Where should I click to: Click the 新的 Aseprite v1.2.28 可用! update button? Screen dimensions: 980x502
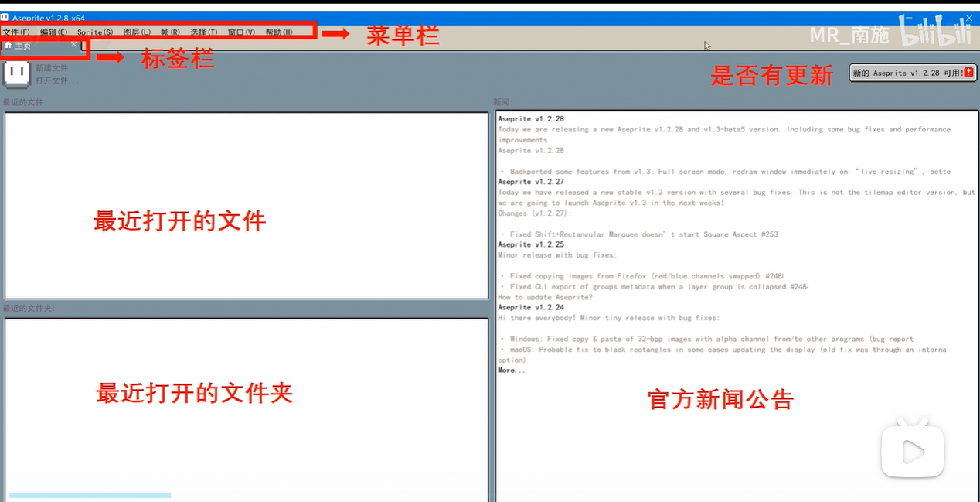(x=913, y=73)
